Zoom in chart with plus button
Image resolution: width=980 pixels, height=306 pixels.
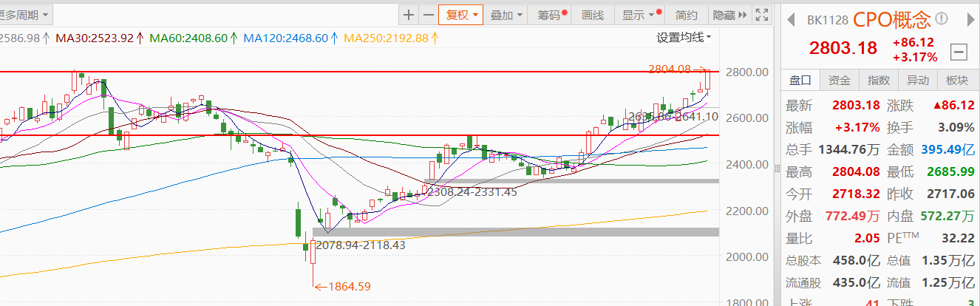point(409,14)
